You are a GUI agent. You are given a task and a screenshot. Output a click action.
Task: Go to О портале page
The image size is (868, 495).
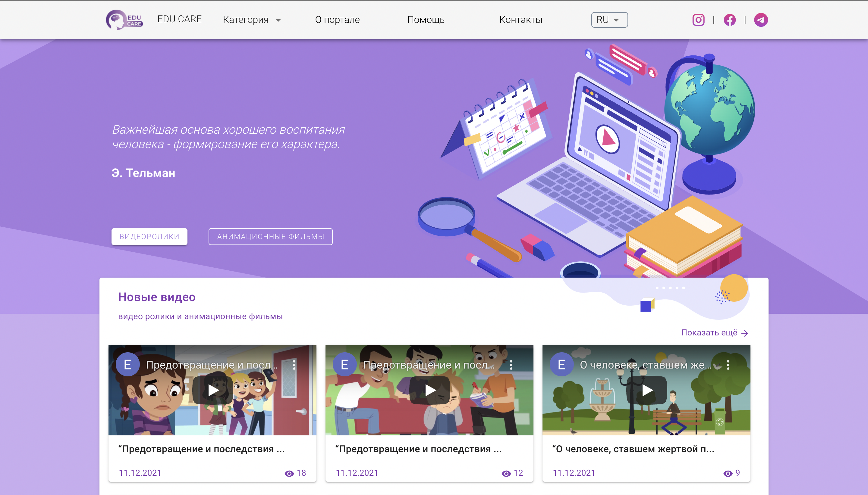pos(337,20)
